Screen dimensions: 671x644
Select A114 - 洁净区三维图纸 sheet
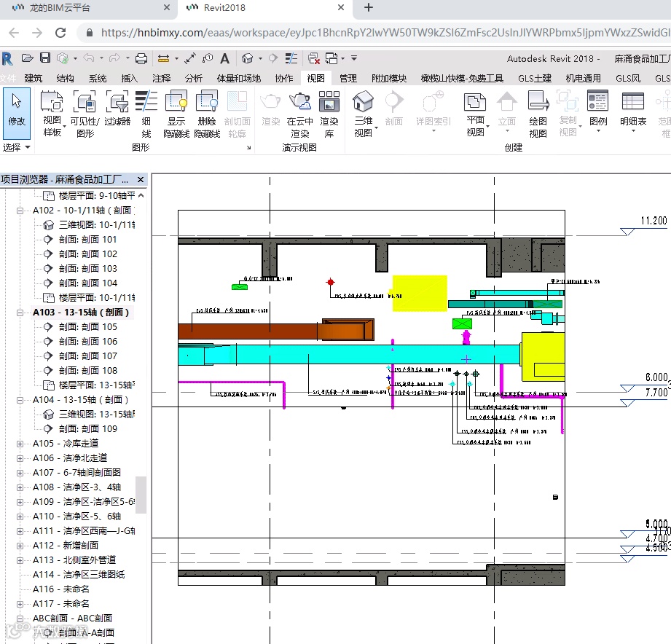pos(78,575)
